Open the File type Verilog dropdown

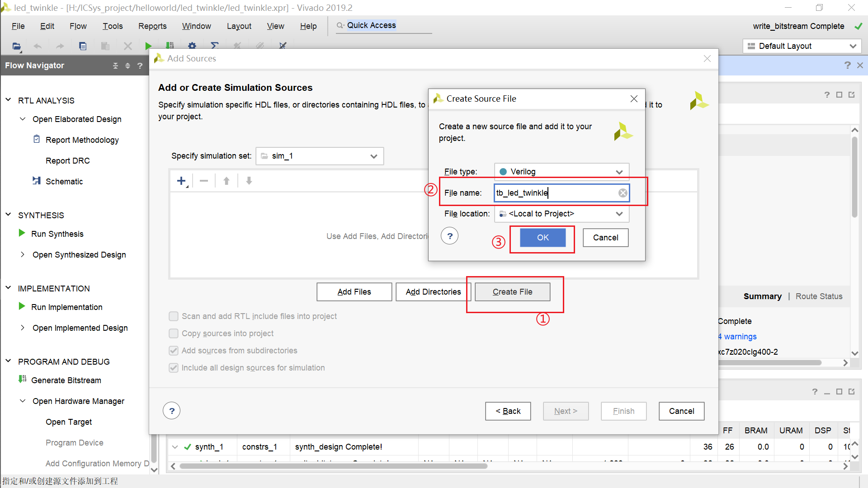pos(561,172)
